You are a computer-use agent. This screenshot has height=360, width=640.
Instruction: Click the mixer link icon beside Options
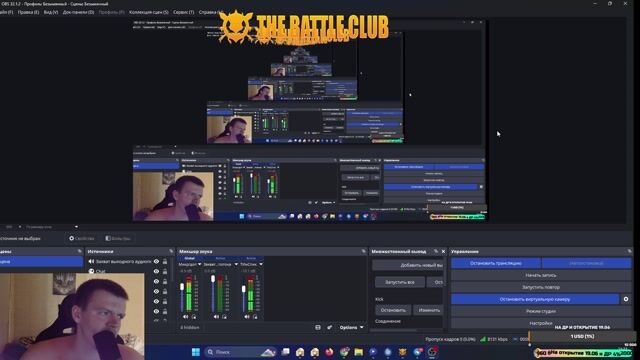329,327
